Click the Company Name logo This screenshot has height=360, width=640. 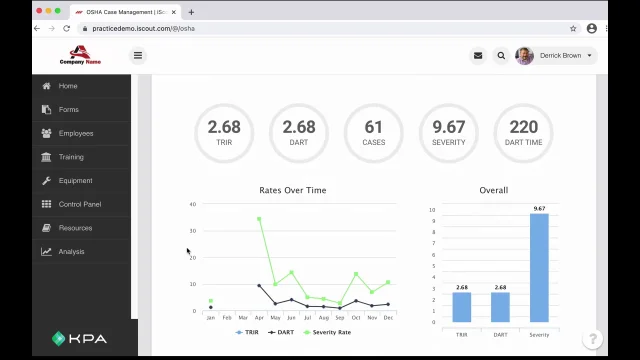[80, 55]
